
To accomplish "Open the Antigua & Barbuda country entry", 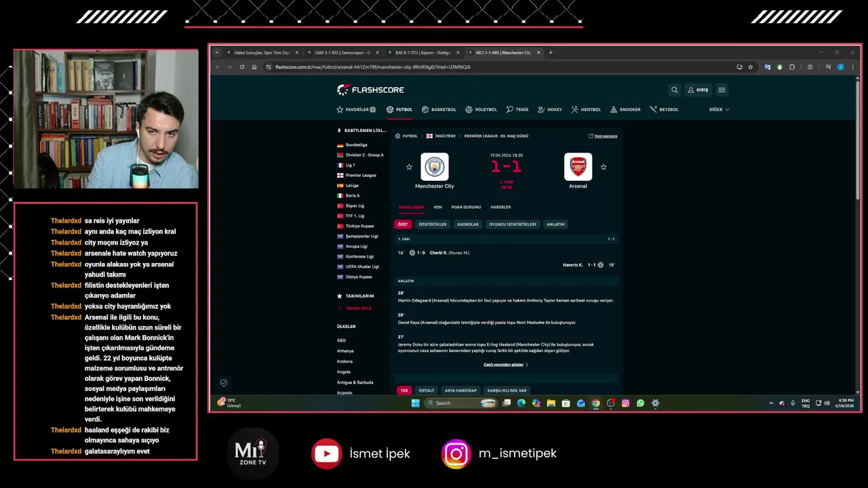I will pyautogui.click(x=355, y=382).
